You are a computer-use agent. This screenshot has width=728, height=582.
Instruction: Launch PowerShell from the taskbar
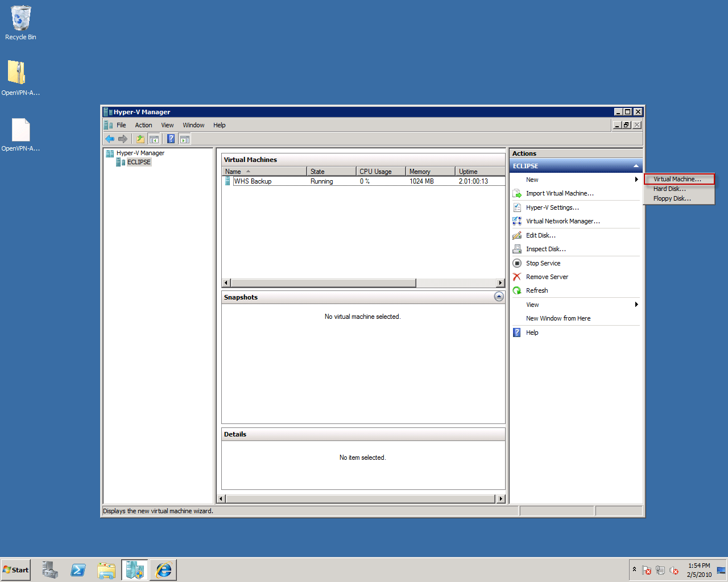[x=78, y=569]
